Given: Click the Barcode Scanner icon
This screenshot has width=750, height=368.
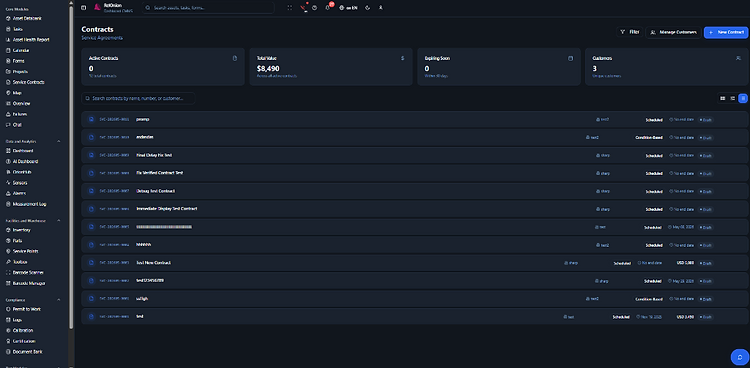Looking at the screenshot, I should (x=8, y=272).
